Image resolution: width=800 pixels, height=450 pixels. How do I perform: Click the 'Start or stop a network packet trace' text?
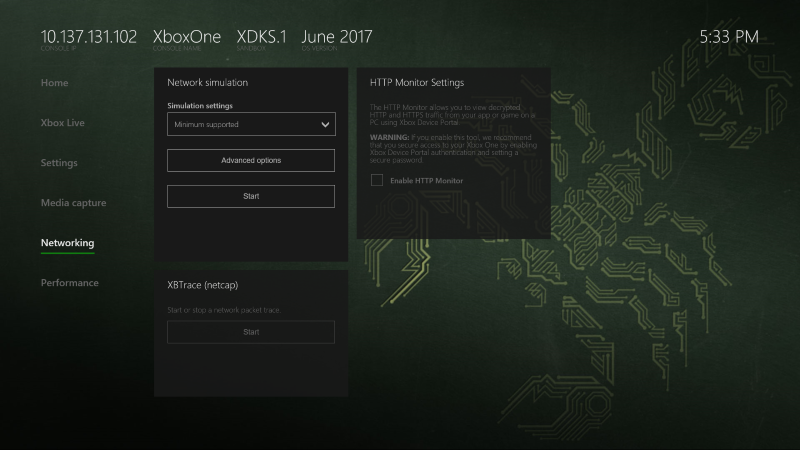tap(224, 310)
